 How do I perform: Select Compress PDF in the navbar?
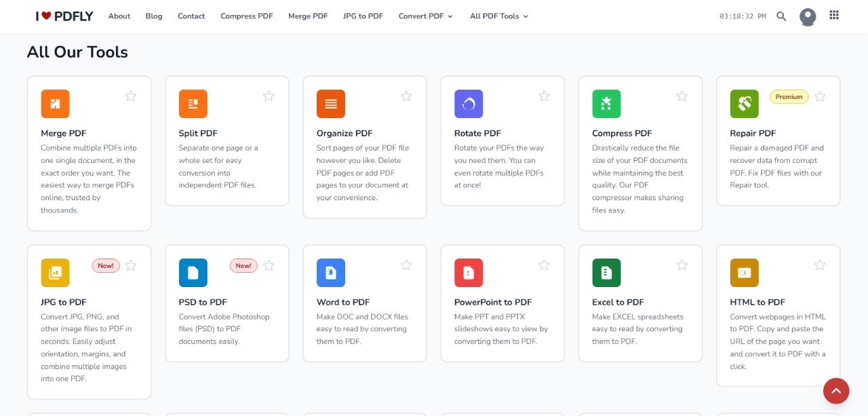point(247,16)
